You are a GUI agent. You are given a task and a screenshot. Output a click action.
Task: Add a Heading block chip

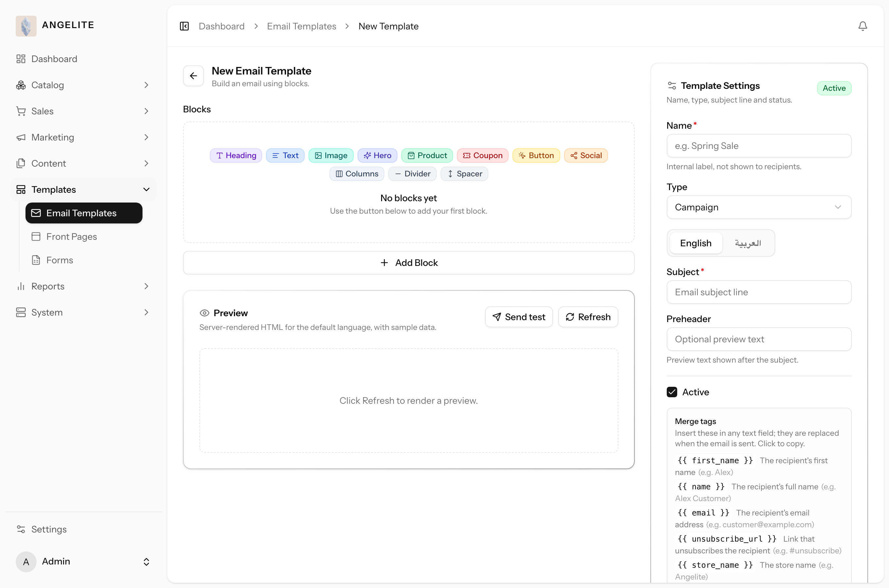(x=236, y=155)
